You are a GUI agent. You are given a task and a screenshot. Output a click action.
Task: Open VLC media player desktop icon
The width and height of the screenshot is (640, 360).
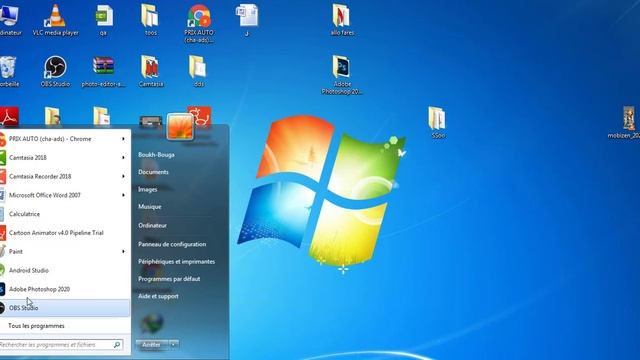56,20
